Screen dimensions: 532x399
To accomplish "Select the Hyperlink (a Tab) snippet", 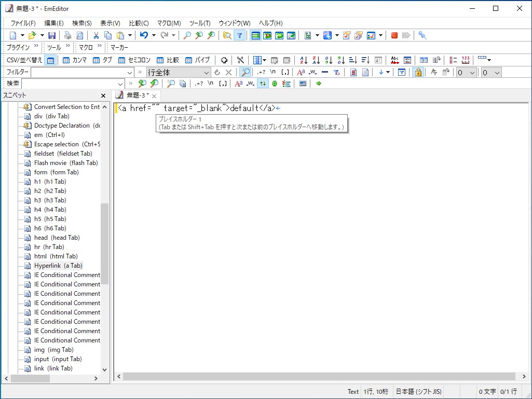I will (x=58, y=266).
